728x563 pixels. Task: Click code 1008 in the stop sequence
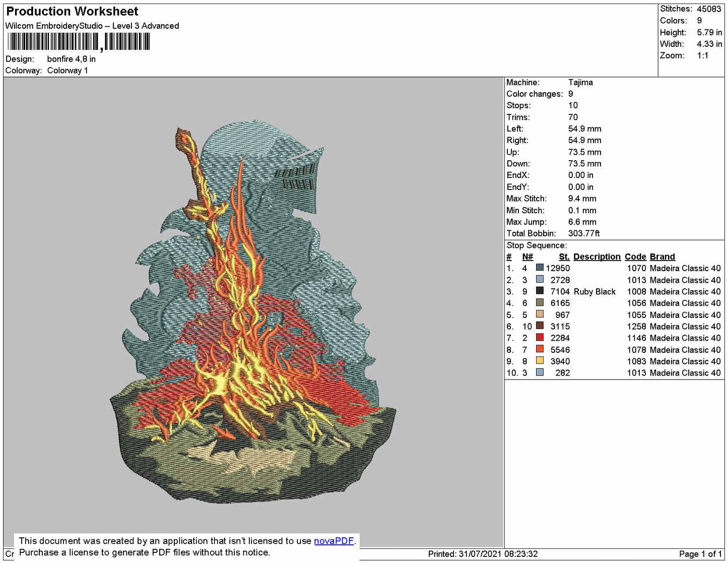coord(636,291)
